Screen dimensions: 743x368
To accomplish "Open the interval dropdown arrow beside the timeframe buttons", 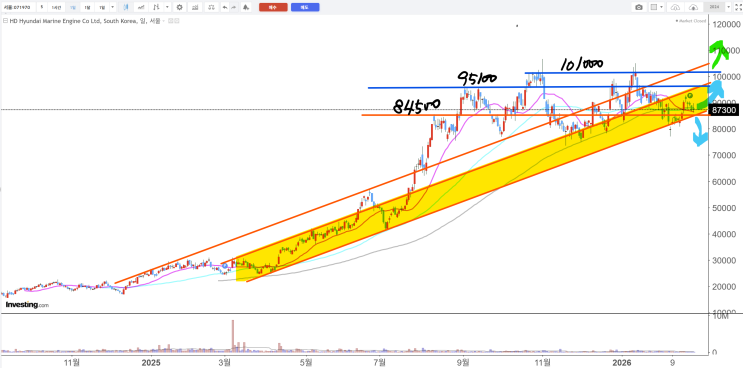I will (112, 7).
